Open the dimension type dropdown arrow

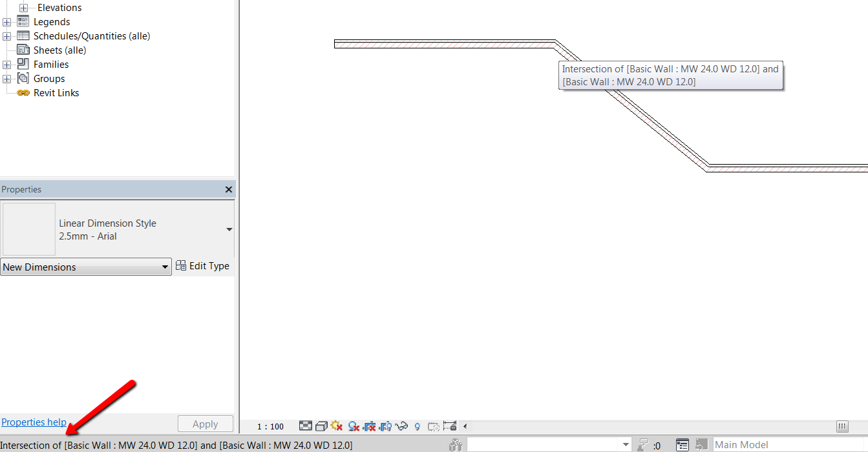point(229,229)
